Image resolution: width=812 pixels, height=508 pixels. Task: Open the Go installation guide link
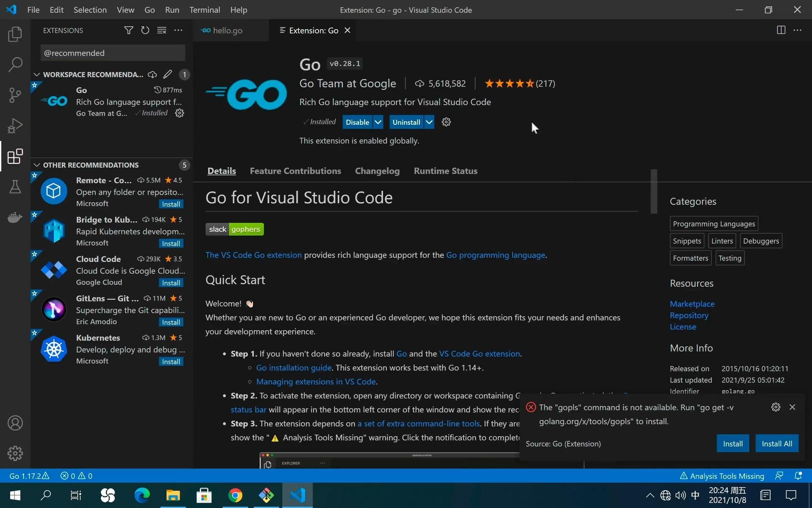(x=293, y=367)
